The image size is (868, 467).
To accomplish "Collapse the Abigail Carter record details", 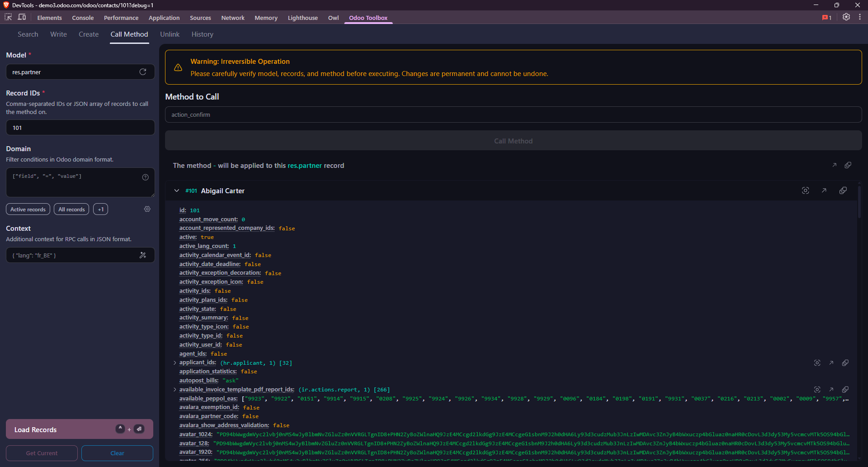I will tap(176, 191).
